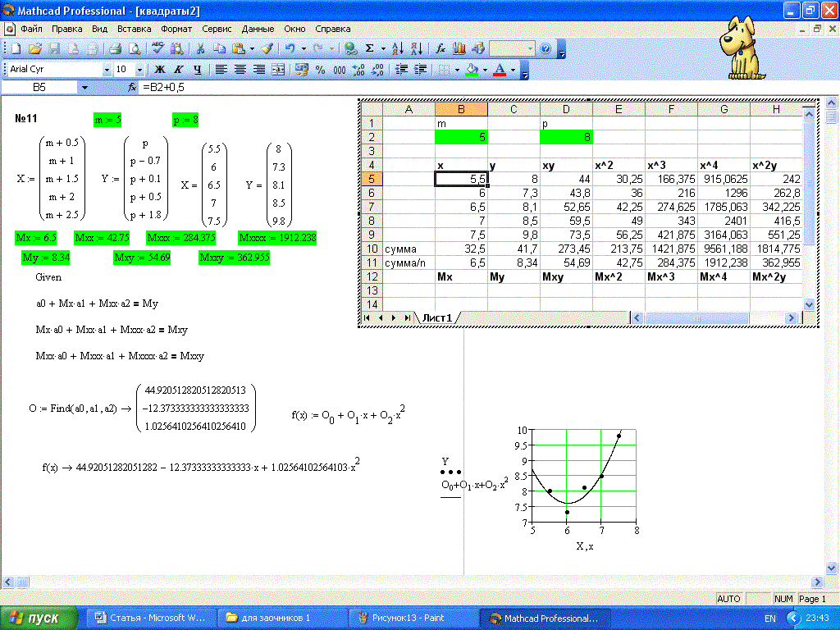This screenshot has height=630, width=840.
Task: Open the Chart Wizard icon
Action: [x=459, y=49]
